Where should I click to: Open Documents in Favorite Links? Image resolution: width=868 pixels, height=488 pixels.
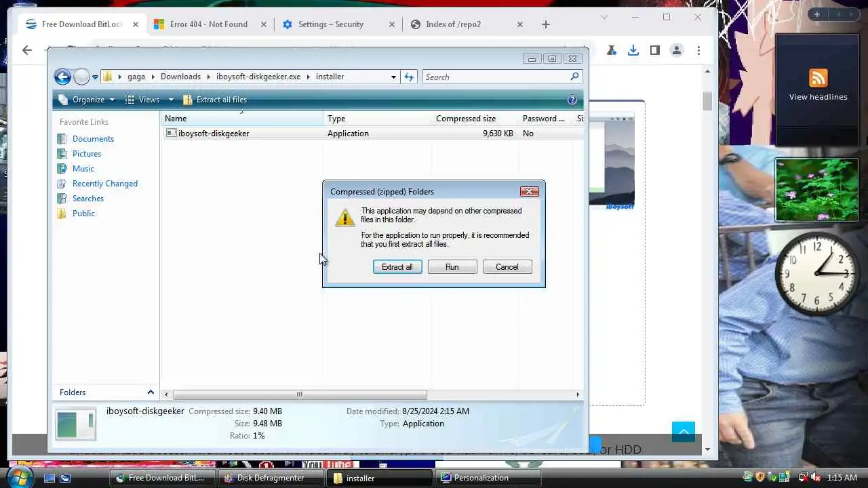coord(93,139)
